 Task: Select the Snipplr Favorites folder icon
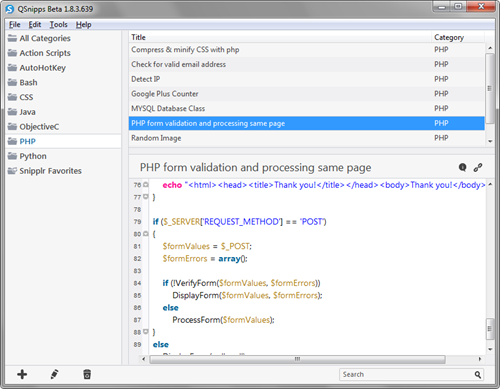click(12, 171)
